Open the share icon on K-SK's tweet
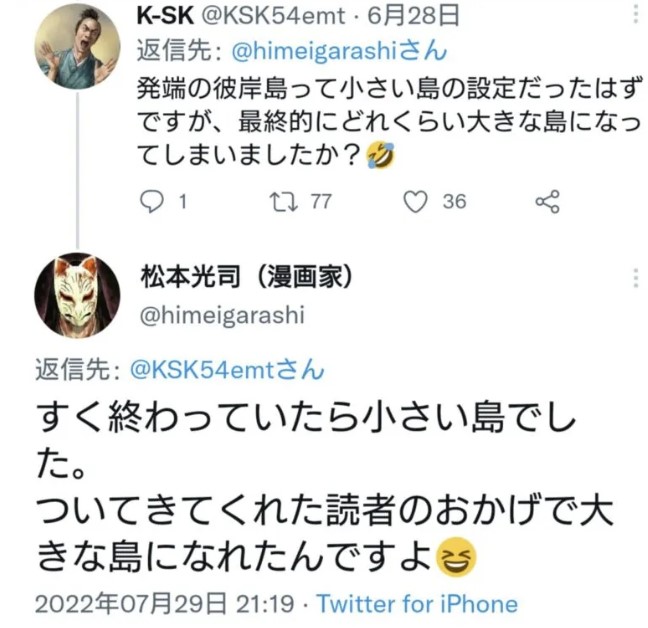The height and width of the screenshot is (628, 648). (547, 201)
